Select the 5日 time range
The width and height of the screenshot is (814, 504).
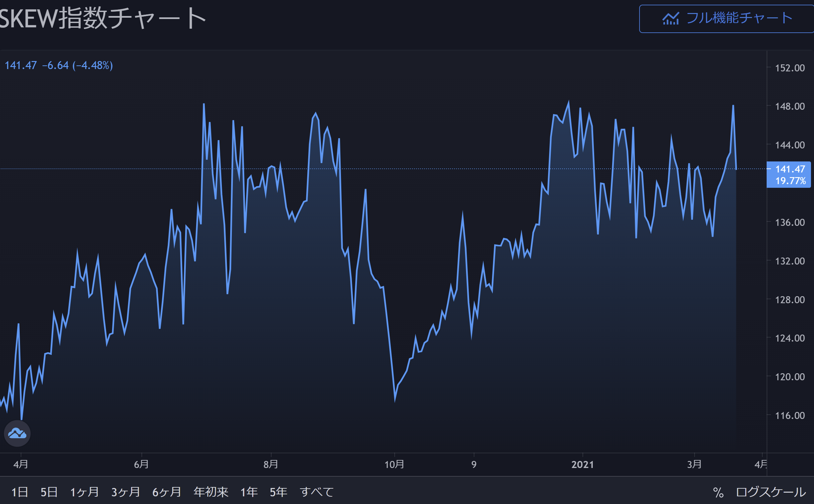pos(49,492)
